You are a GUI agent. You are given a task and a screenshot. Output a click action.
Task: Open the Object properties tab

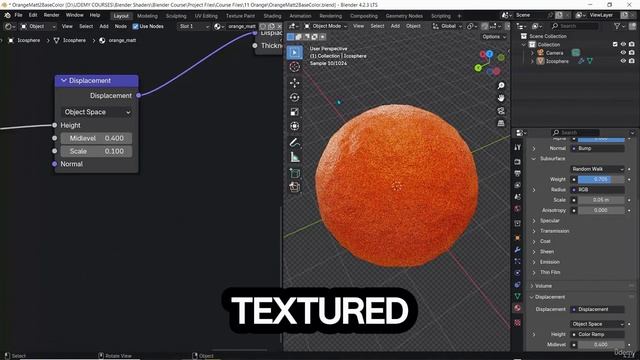pyautogui.click(x=518, y=238)
